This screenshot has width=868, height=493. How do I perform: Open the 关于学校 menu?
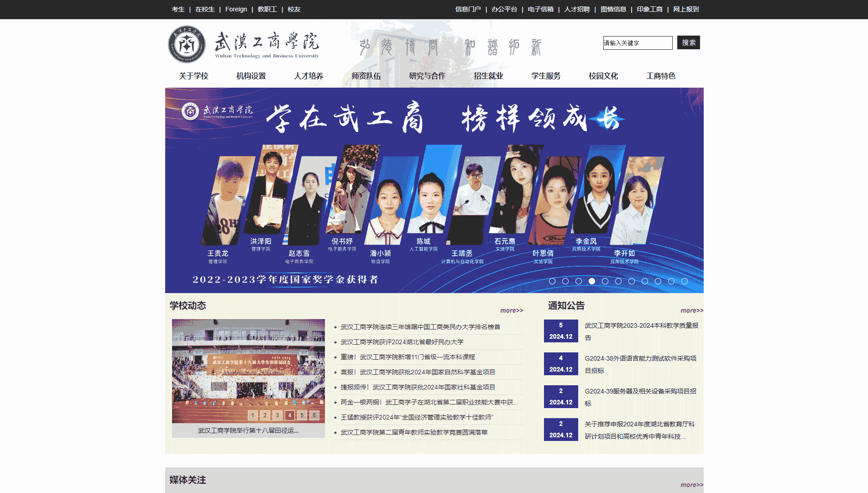(193, 76)
